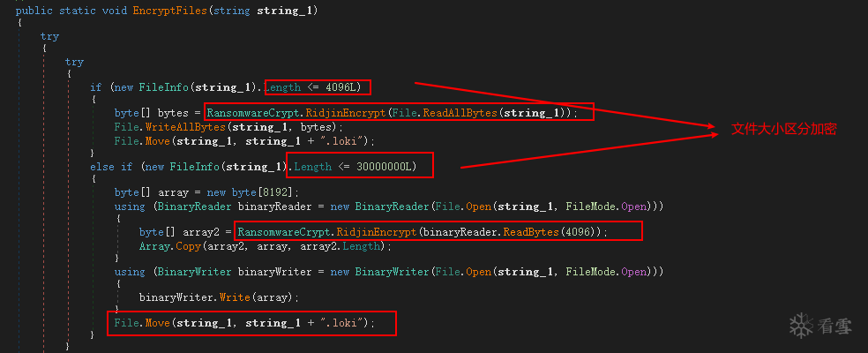868x353 pixels.
Task: Click the inner nested 'try' keyword
Action: click(74, 62)
